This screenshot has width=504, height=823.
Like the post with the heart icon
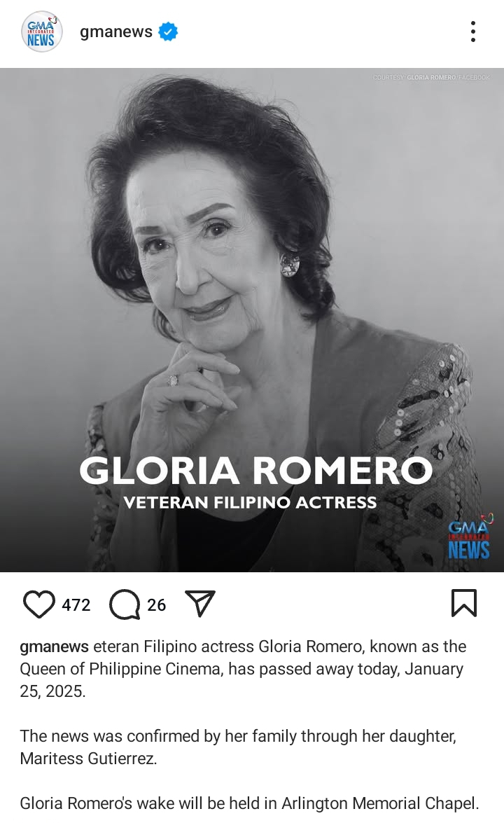[39, 604]
